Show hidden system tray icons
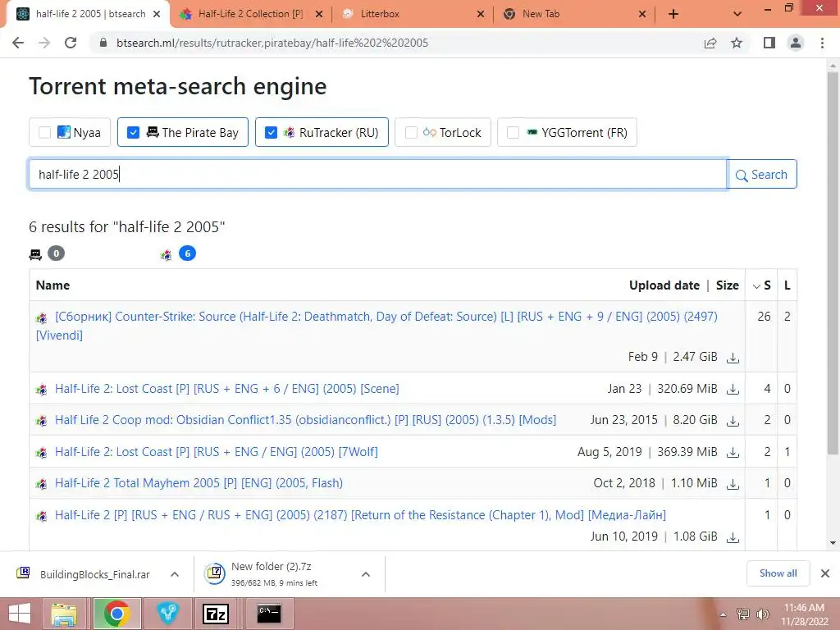The height and width of the screenshot is (630, 840). coord(723,614)
